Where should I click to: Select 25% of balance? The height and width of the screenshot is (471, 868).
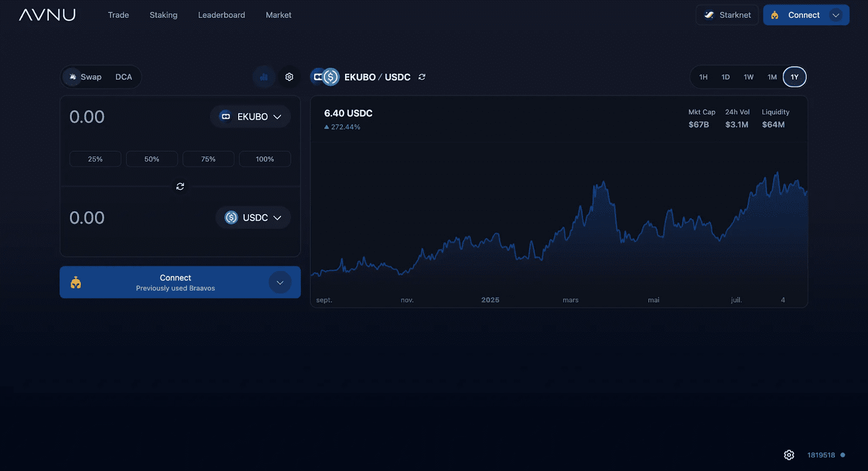[95, 159]
